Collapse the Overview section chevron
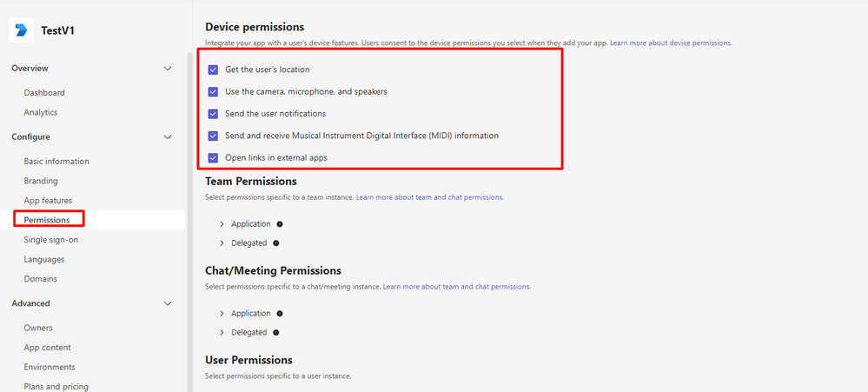This screenshot has height=392, width=868. click(169, 69)
